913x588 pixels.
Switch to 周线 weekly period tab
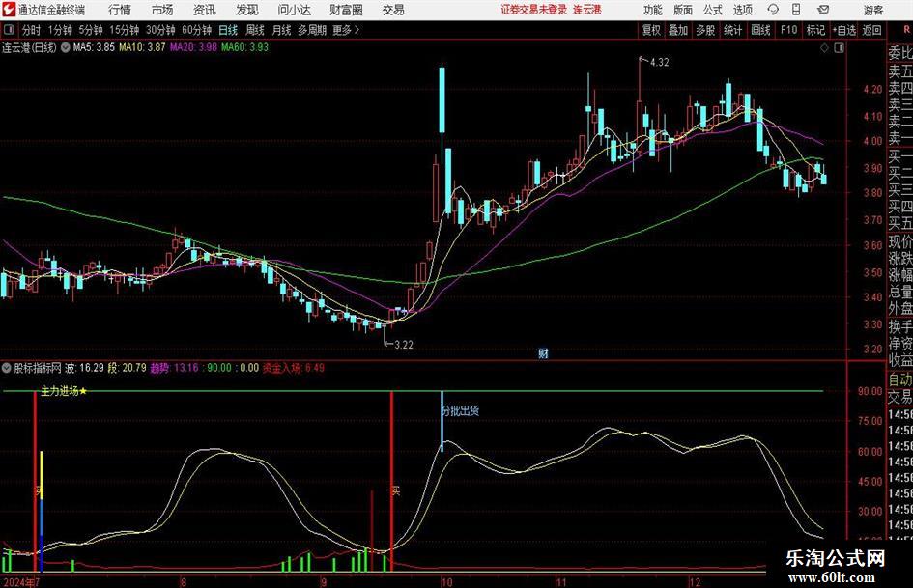coord(255,30)
